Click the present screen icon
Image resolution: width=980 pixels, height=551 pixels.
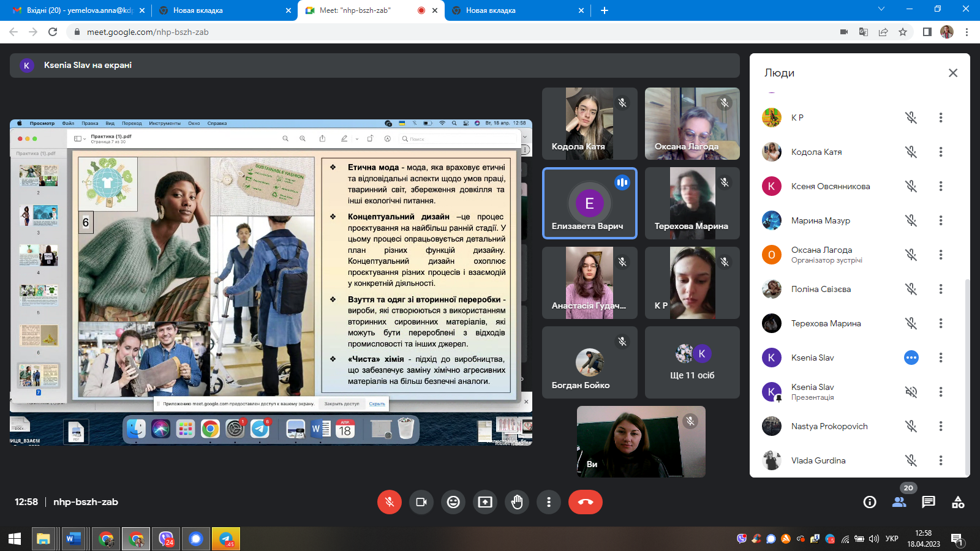pos(485,502)
